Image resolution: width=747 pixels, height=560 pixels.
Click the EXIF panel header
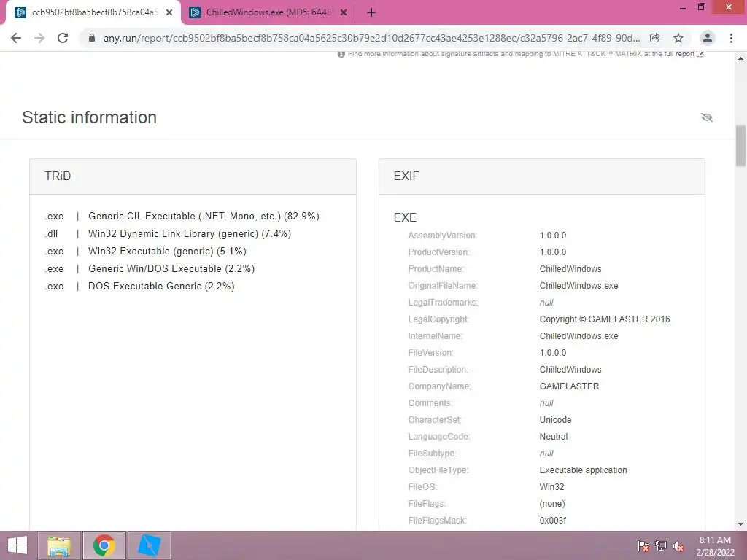[x=542, y=176]
